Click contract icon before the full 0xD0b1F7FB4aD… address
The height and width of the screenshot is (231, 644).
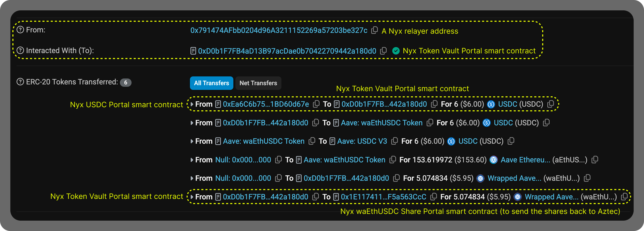click(x=193, y=51)
